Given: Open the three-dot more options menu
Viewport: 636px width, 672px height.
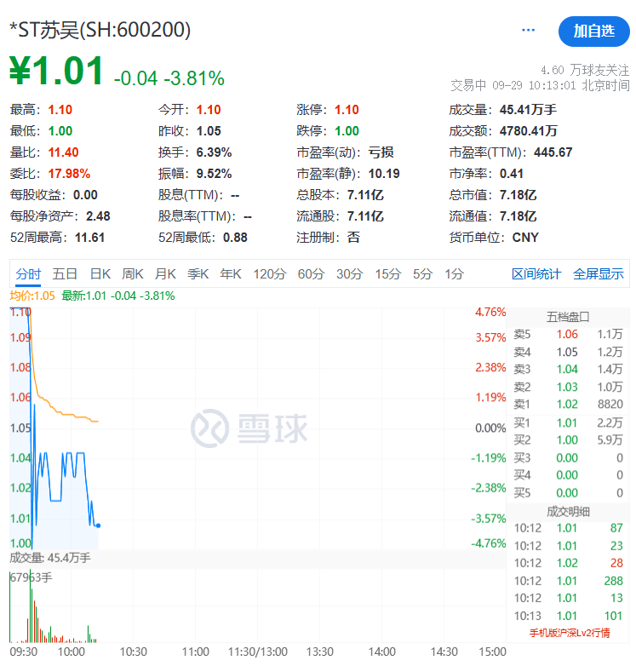Looking at the screenshot, I should (528, 30).
